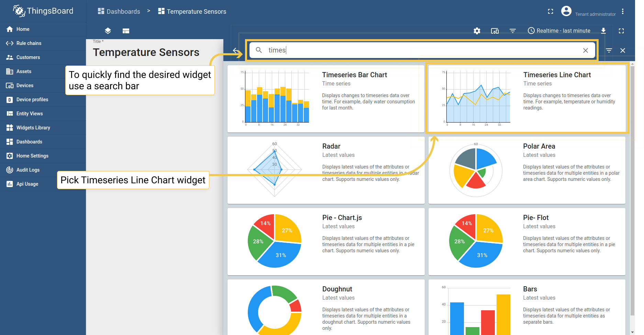Open dashboard settings gear icon
The image size is (644, 335).
(477, 31)
